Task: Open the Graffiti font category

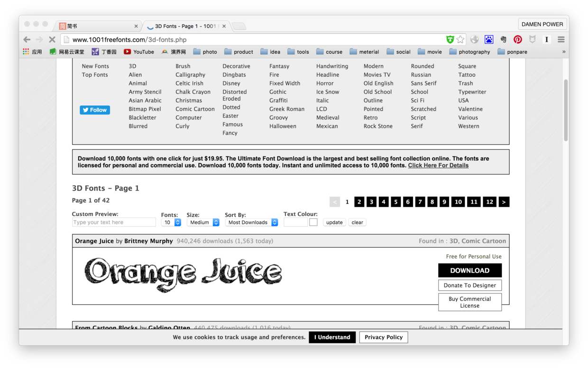Action: pos(278,101)
